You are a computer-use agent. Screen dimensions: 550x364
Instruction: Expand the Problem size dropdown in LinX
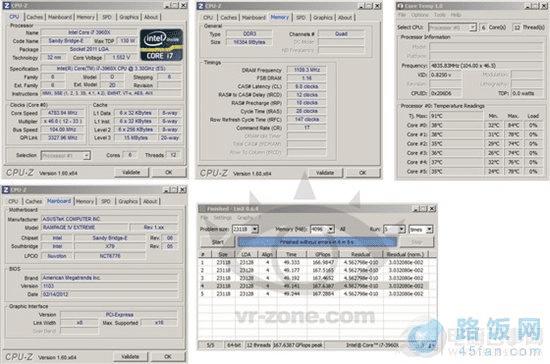point(255,229)
